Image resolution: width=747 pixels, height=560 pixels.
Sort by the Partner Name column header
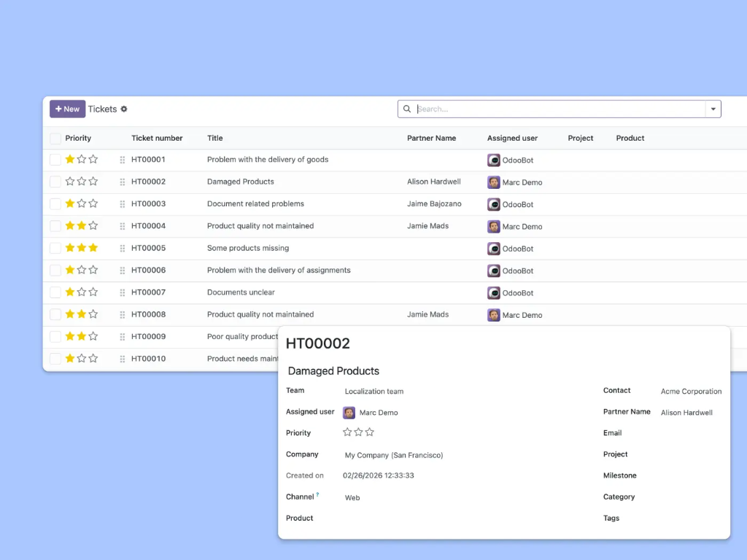[431, 138]
